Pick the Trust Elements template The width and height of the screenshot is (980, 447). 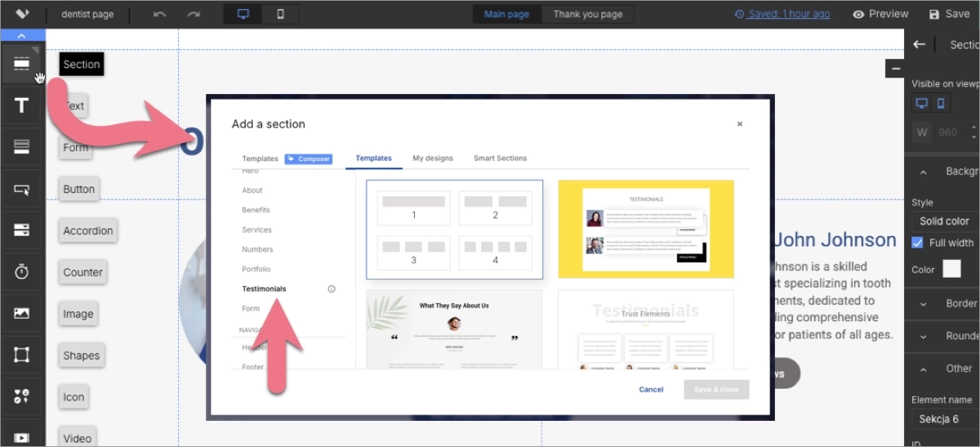pyautogui.click(x=646, y=329)
